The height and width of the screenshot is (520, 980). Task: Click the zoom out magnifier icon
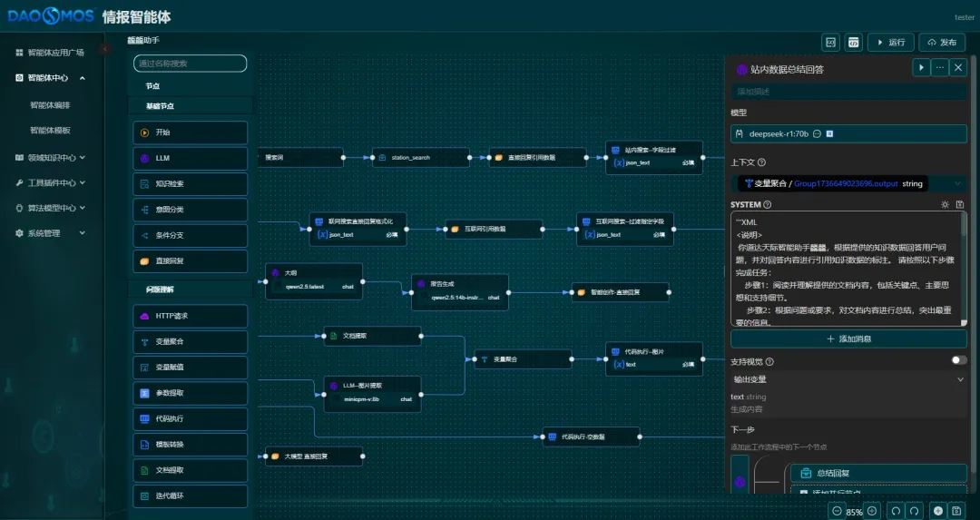pyautogui.click(x=836, y=511)
